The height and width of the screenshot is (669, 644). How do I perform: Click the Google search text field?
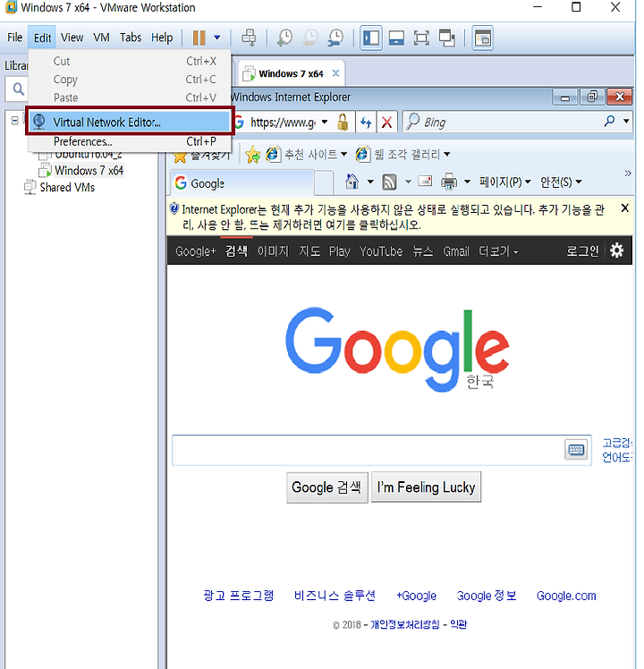(x=368, y=450)
